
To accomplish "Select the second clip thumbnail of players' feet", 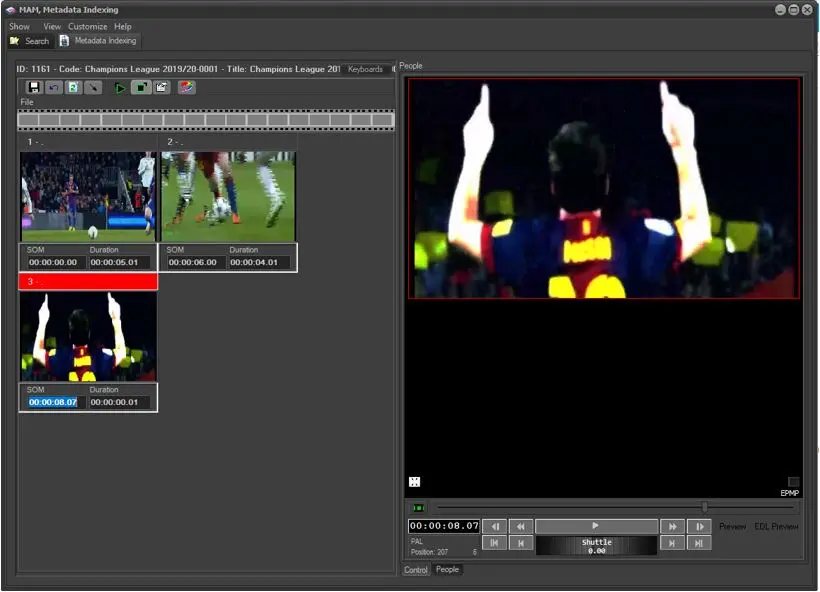I will (228, 196).
